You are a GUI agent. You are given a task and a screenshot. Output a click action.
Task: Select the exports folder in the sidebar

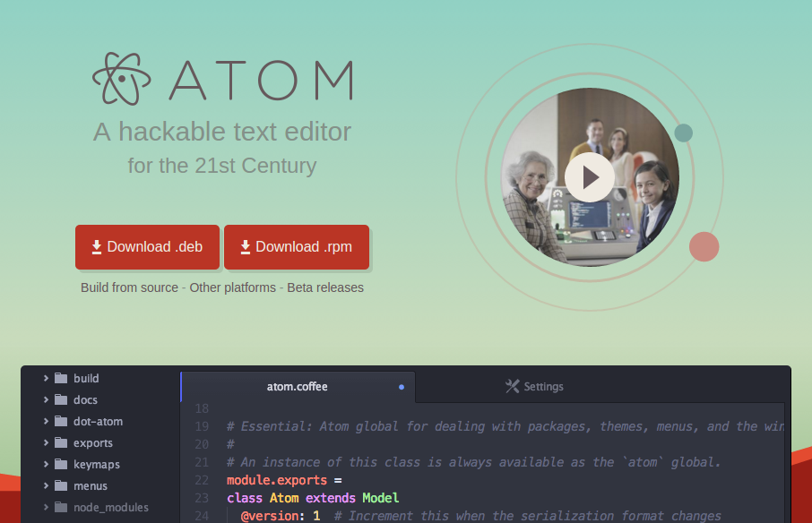[93, 442]
